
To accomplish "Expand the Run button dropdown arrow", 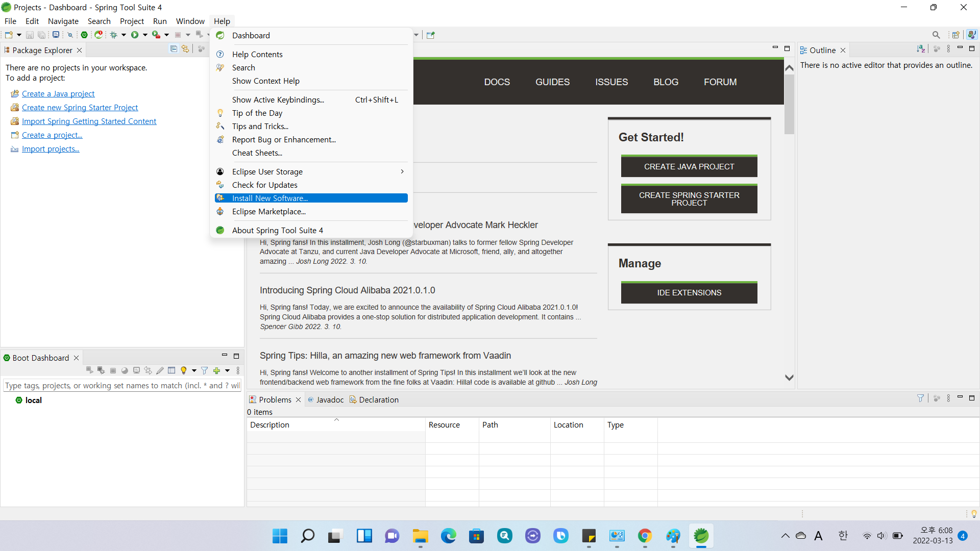I will (145, 35).
